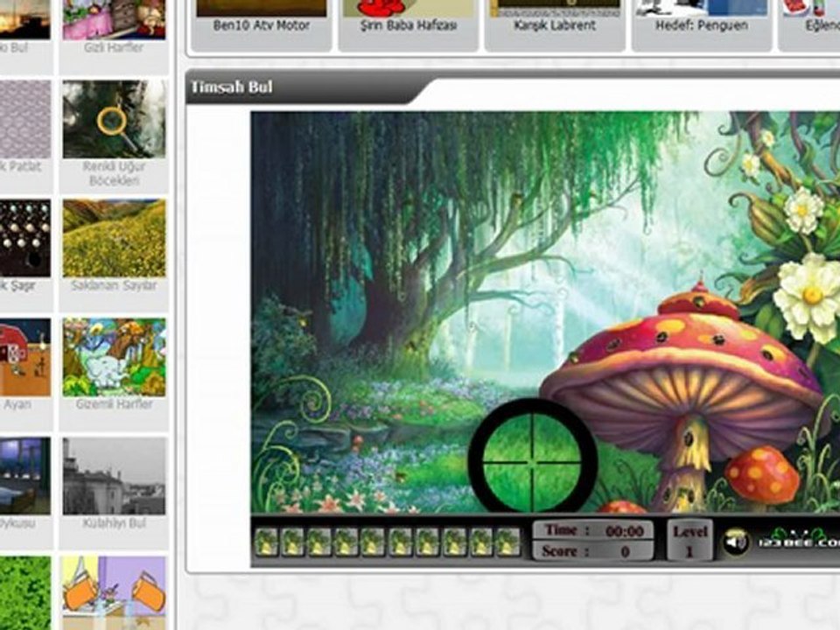Launch the Hedef: Penguen game card

click(702, 24)
